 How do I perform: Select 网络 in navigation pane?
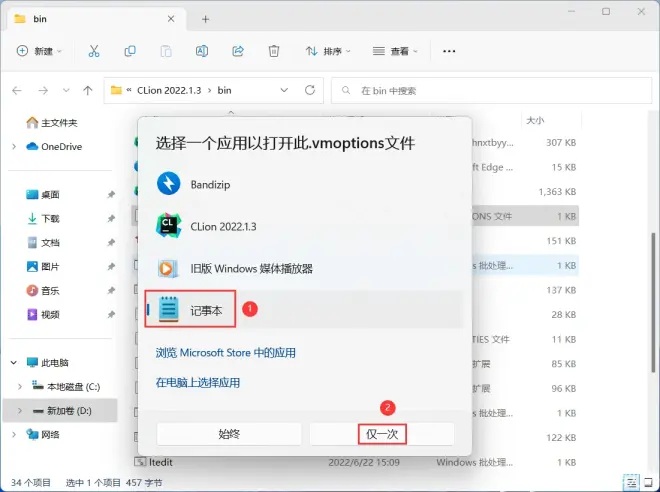click(43, 434)
